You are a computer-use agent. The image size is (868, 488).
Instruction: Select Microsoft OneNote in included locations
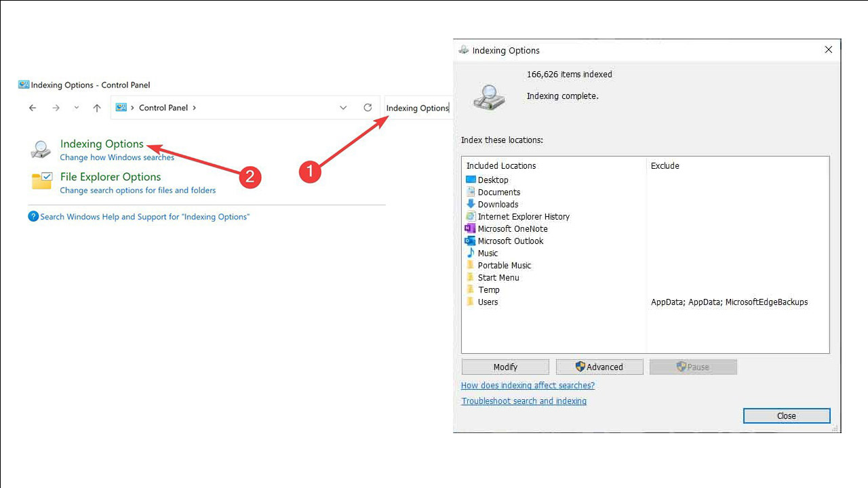(512, 229)
